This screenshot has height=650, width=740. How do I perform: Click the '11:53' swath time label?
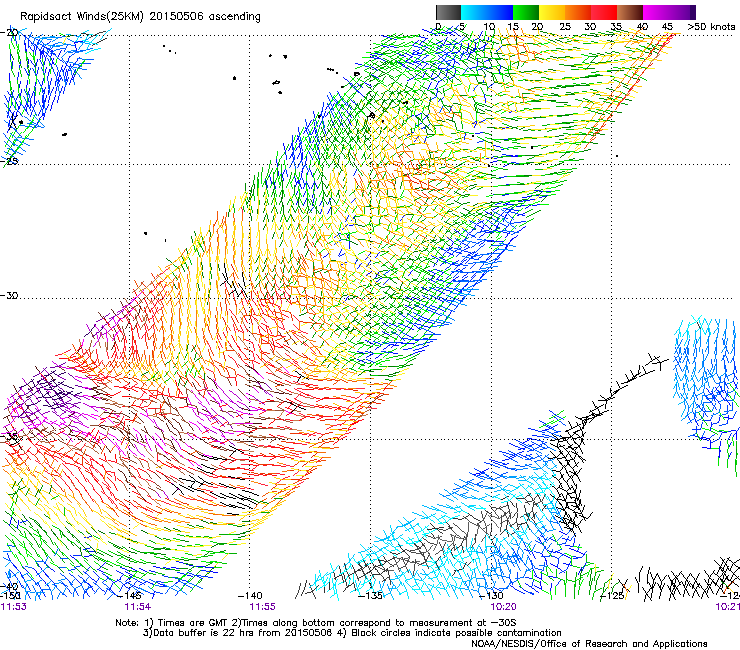13,607
